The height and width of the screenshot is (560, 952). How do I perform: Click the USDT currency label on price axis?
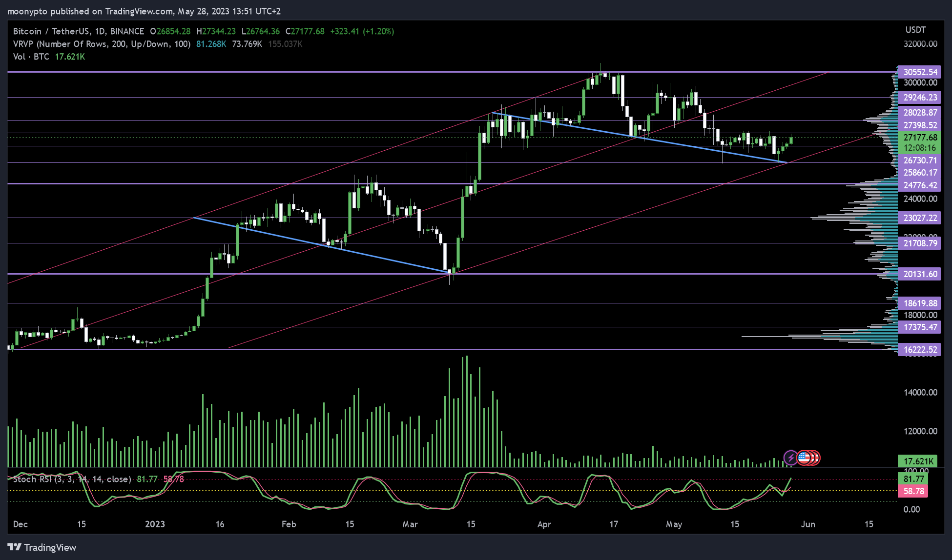(916, 30)
